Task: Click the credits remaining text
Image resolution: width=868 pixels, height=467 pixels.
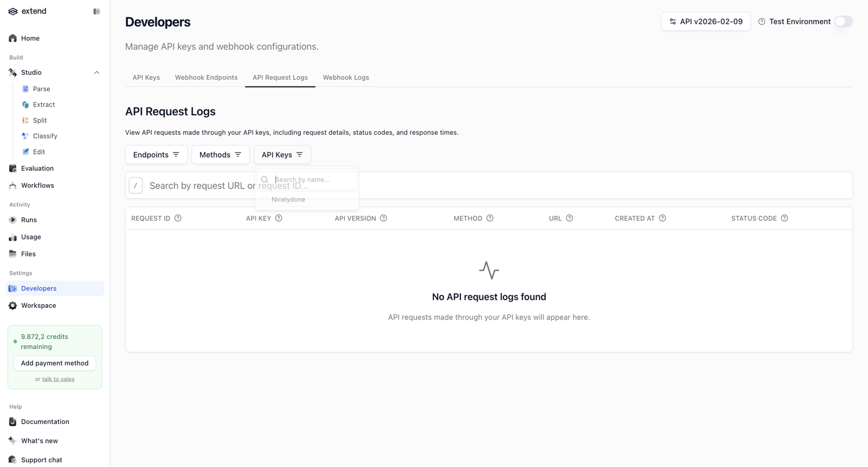Action: point(45,341)
